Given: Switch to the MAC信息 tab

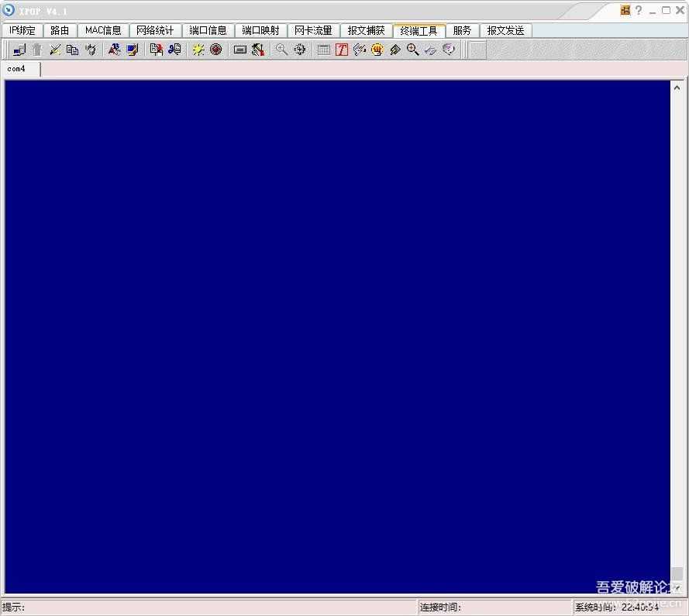Looking at the screenshot, I should pos(103,31).
